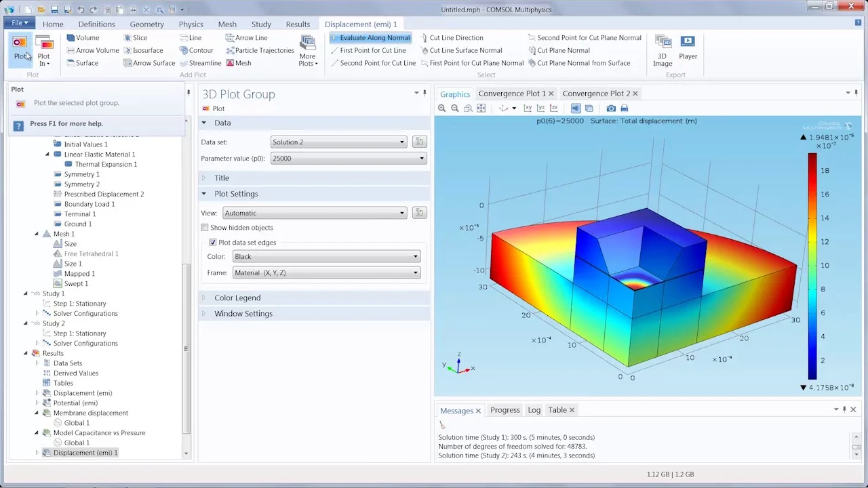Switch to Convergence Plot 1 tab
The image size is (868, 488).
pos(512,94)
